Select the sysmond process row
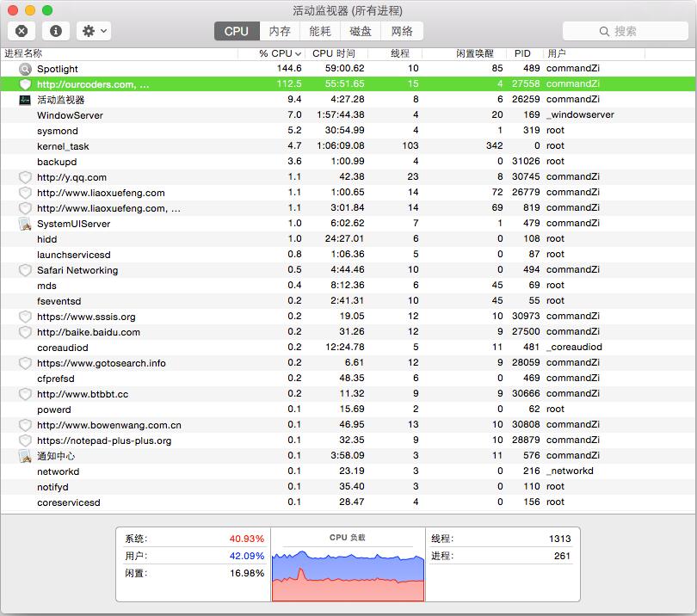The width and height of the screenshot is (697, 616). coord(348,131)
